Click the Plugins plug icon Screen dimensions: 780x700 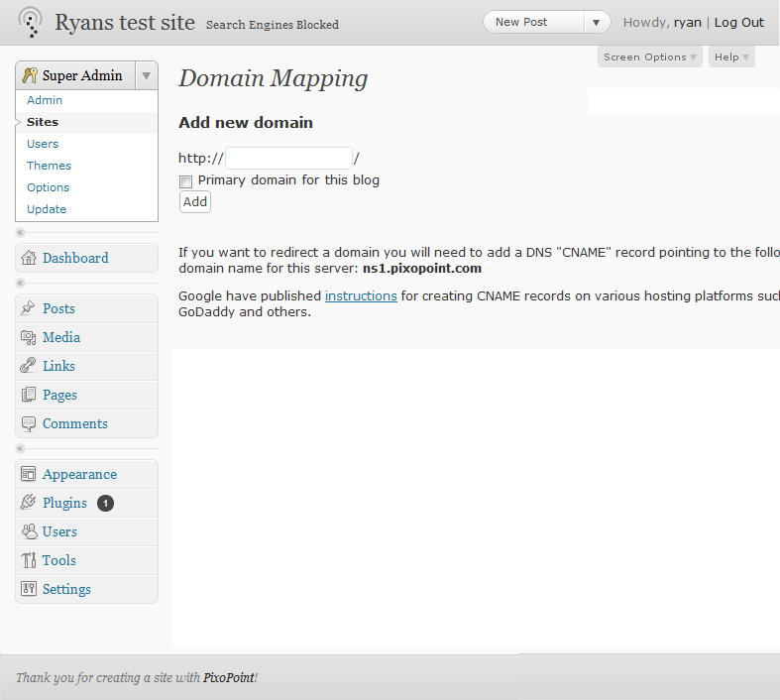tap(29, 503)
